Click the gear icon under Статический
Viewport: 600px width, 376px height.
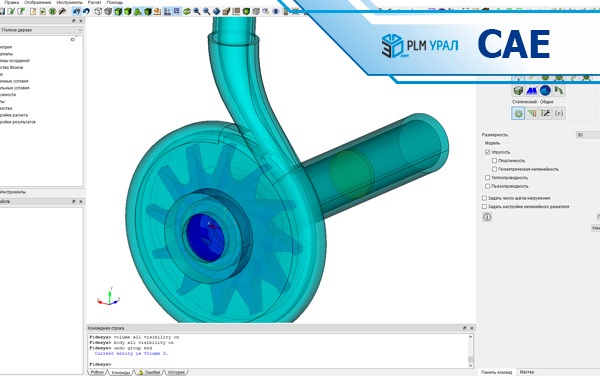coord(518,114)
